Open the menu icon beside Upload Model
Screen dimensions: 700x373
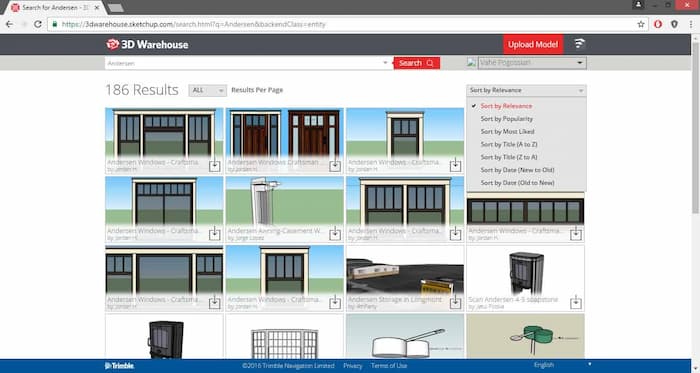pos(579,44)
